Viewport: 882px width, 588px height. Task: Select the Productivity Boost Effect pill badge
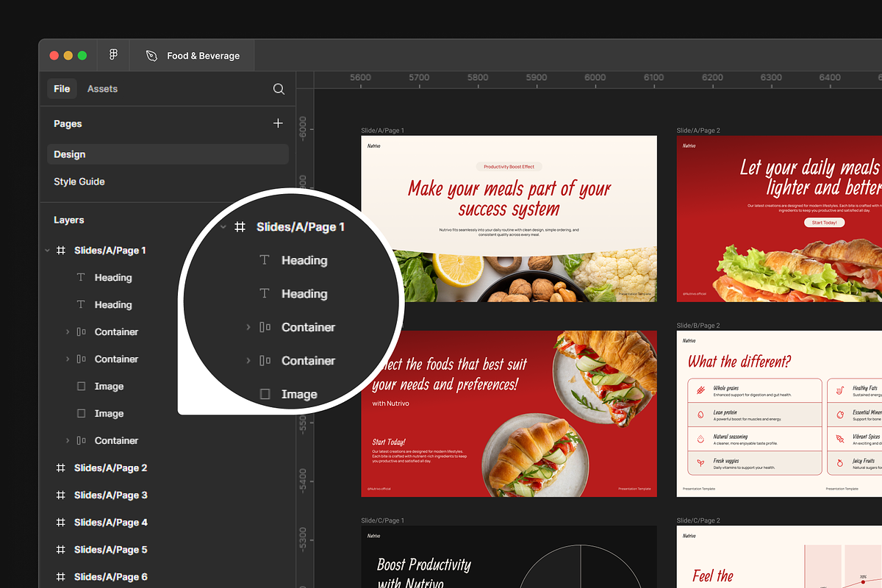[509, 167]
